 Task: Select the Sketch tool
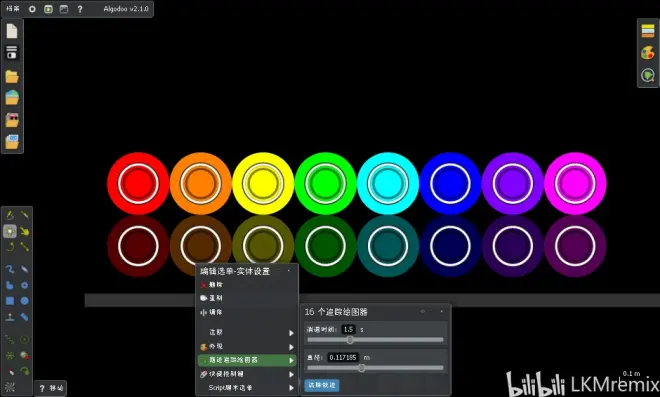click(x=10, y=216)
